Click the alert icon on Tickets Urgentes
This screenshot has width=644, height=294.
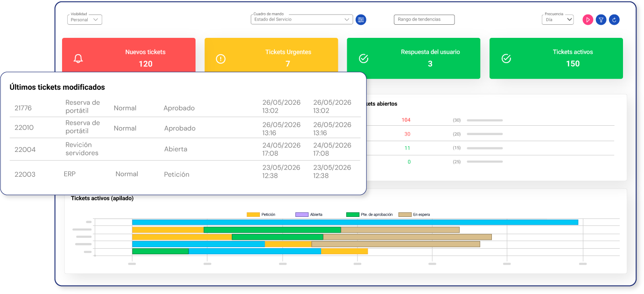point(221,58)
